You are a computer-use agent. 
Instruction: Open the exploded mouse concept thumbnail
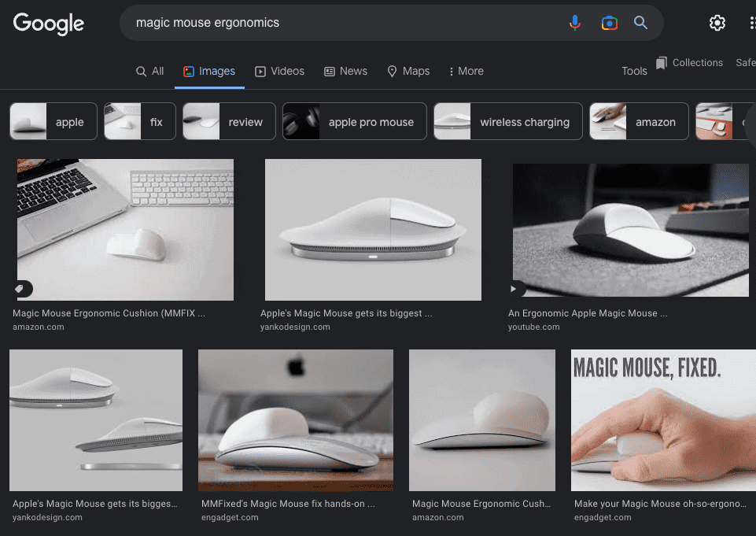[96, 420]
